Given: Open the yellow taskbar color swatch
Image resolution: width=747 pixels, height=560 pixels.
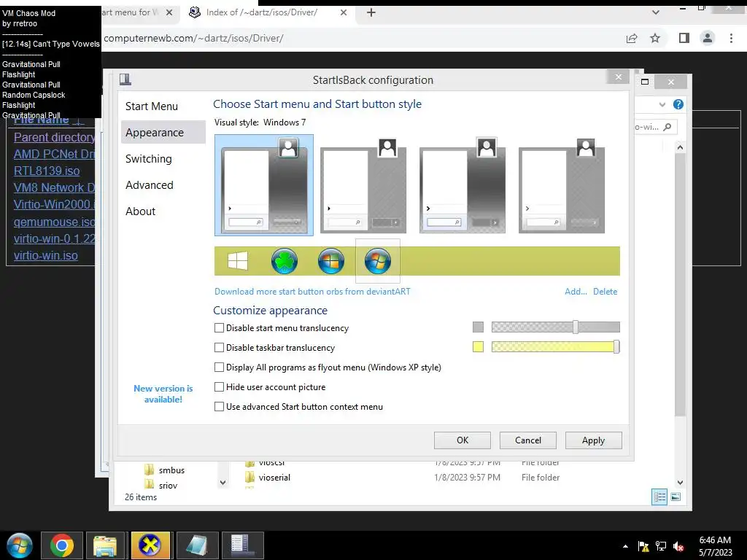Looking at the screenshot, I should 478,346.
